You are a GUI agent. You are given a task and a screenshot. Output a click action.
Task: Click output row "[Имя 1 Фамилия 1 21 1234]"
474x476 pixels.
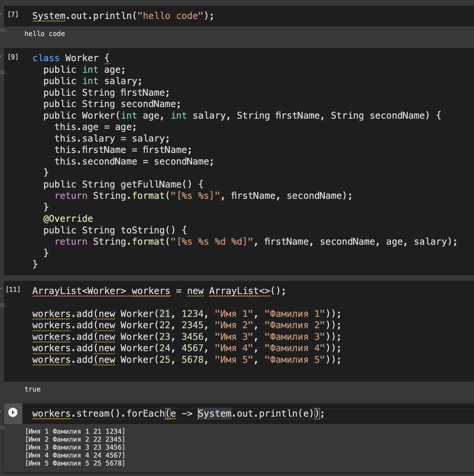click(75, 431)
